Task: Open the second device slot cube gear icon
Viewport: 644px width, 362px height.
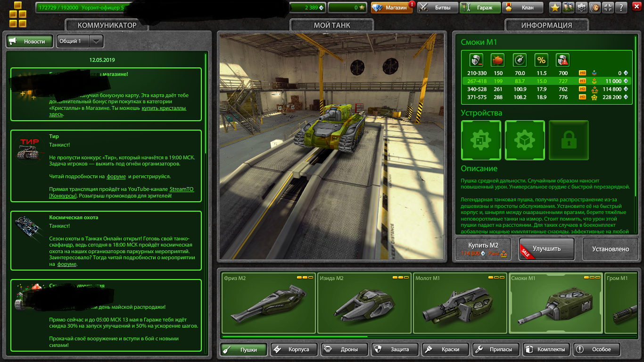Action: tap(525, 140)
